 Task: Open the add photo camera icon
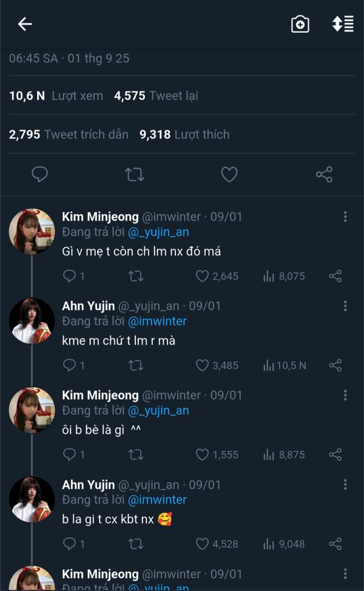[300, 24]
